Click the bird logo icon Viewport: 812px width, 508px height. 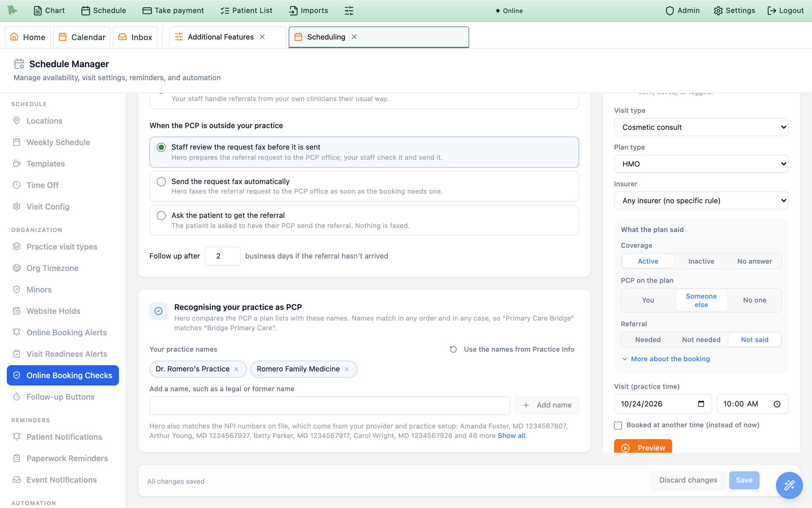point(12,10)
